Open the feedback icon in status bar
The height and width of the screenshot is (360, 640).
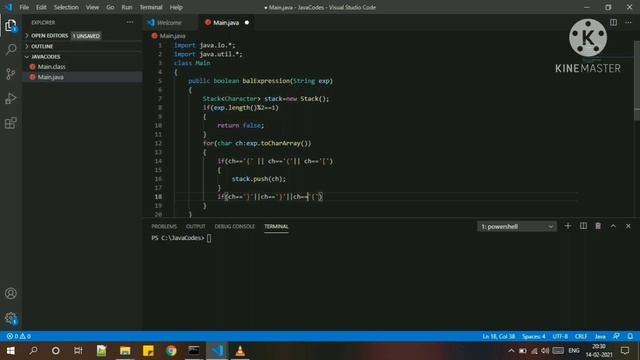tap(616, 336)
